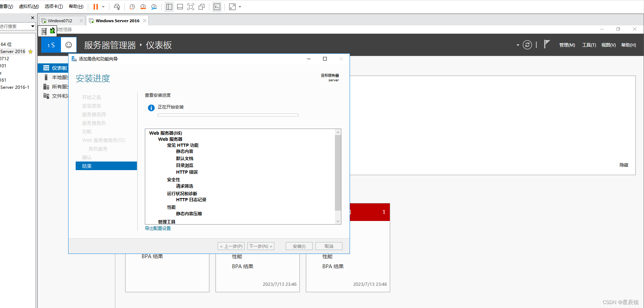Viewport: 644px width, 308px height.
Task: Pause the virtual machine with the orange button
Action: [96, 7]
